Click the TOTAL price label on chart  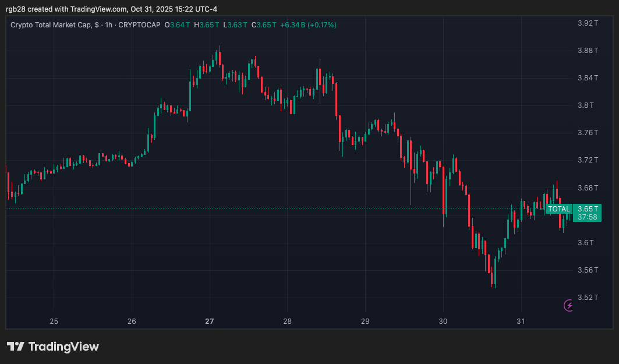click(x=558, y=208)
